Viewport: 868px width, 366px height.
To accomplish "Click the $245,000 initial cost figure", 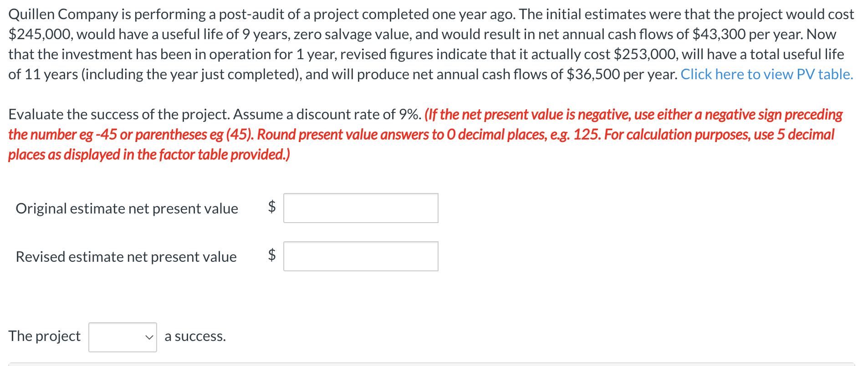I will (x=40, y=35).
